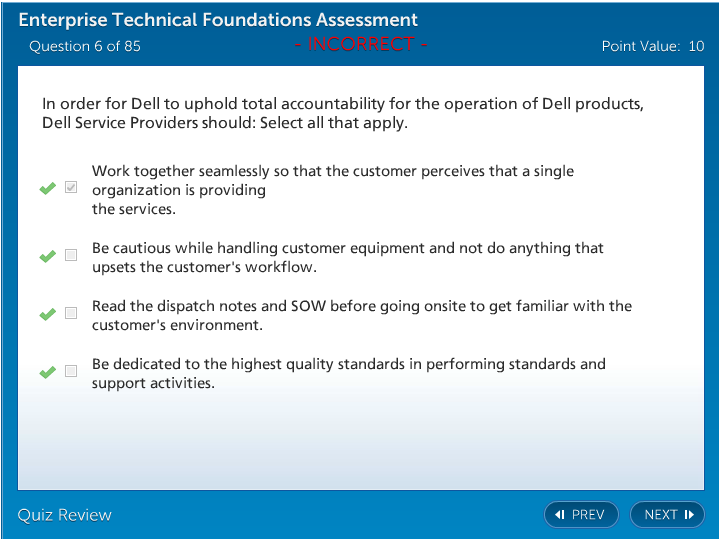Viewport: 719px width, 539px height.
Task: Click green checkmark beside 'Be dedicated' answer
Action: 47,372
